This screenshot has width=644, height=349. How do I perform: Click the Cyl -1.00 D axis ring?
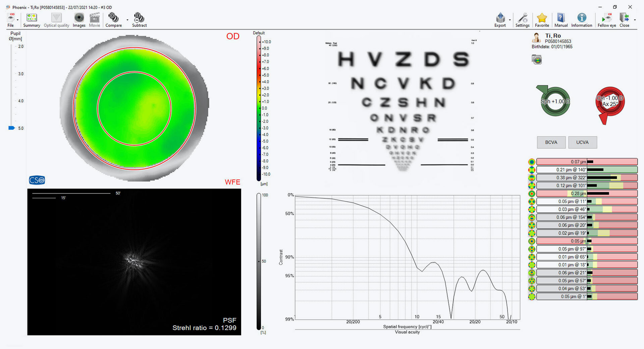(610, 102)
